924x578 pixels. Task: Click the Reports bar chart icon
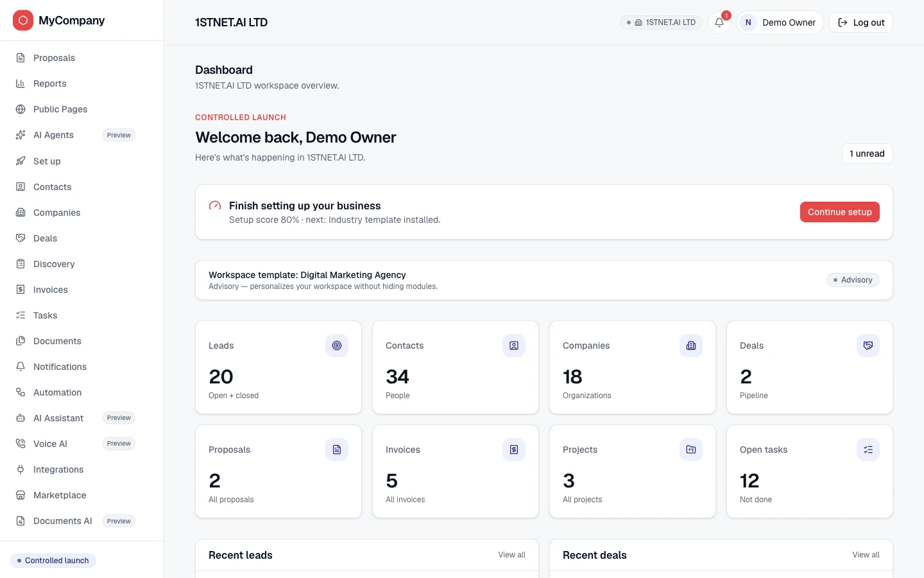coord(21,83)
